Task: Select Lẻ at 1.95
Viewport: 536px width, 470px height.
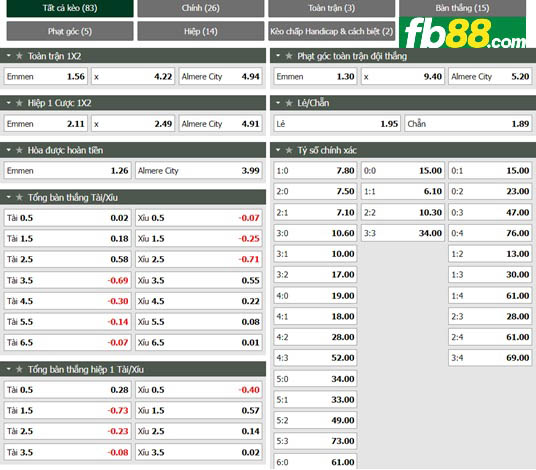Action: (337, 123)
